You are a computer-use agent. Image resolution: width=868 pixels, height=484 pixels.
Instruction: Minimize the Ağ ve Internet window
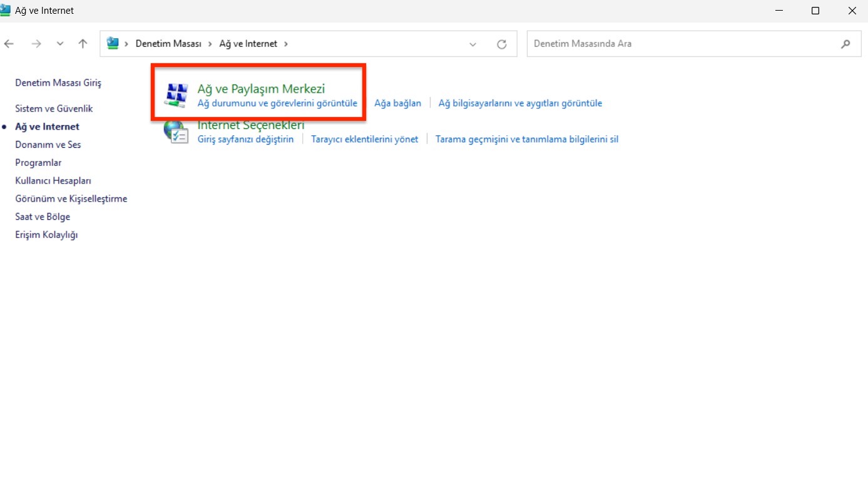779,11
